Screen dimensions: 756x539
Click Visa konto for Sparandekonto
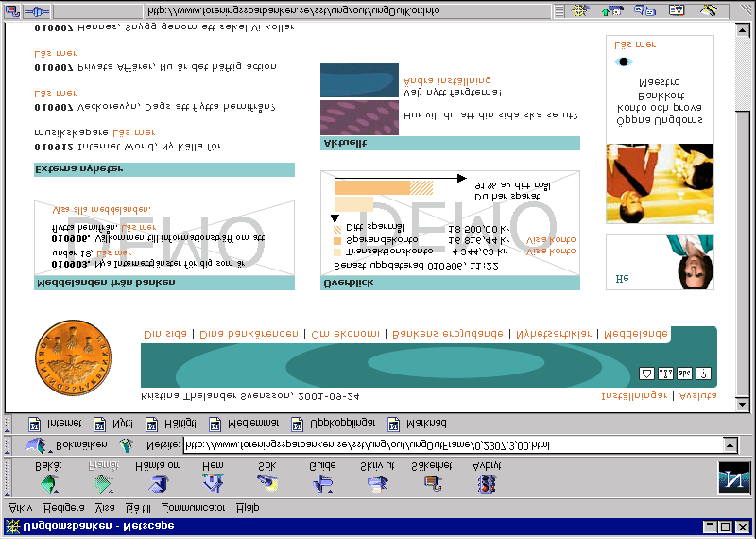[x=551, y=240]
